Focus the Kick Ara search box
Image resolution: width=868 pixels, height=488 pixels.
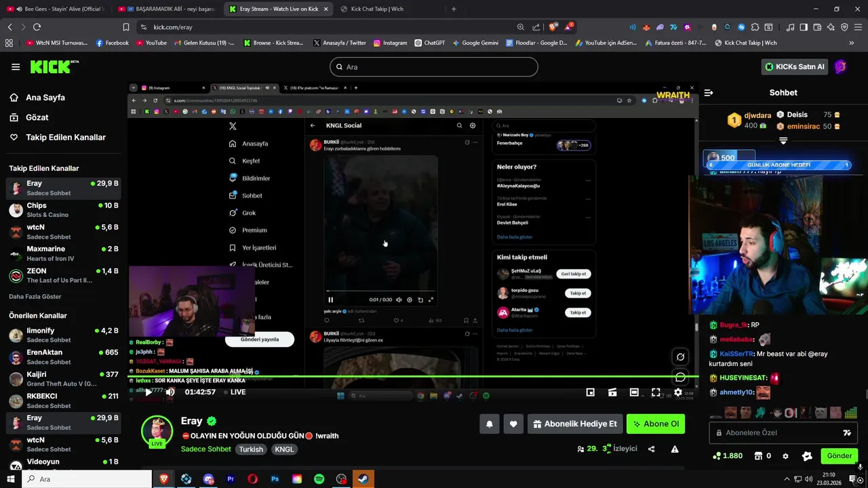coord(434,67)
